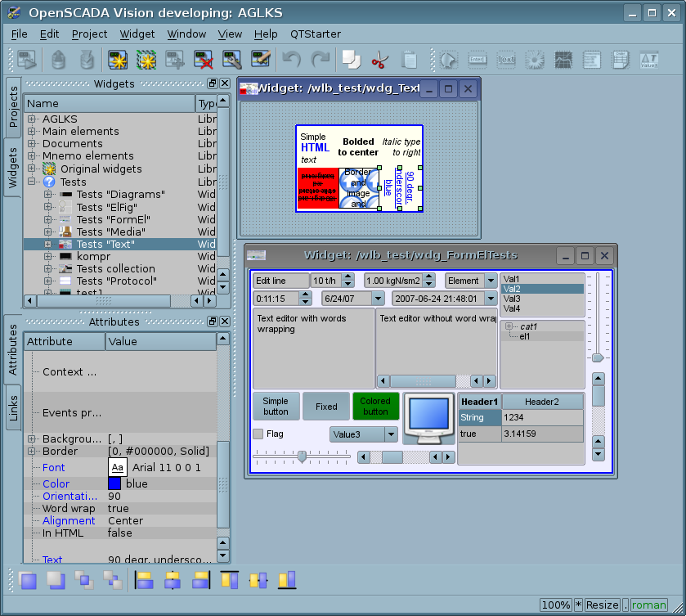Click the Copy icon beside the scissors
The height and width of the screenshot is (616, 686).
click(x=351, y=60)
